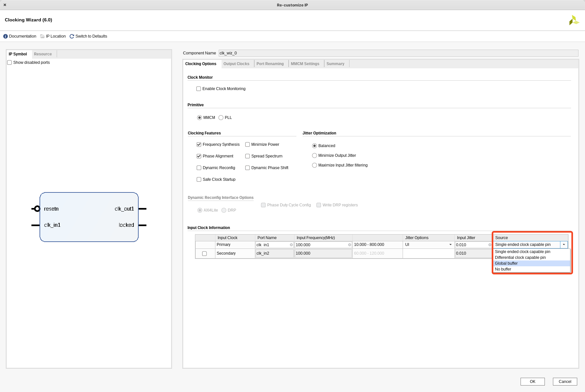Click the clk_wiz IP symbol block
The width and height of the screenshot is (585, 392).
(89, 217)
